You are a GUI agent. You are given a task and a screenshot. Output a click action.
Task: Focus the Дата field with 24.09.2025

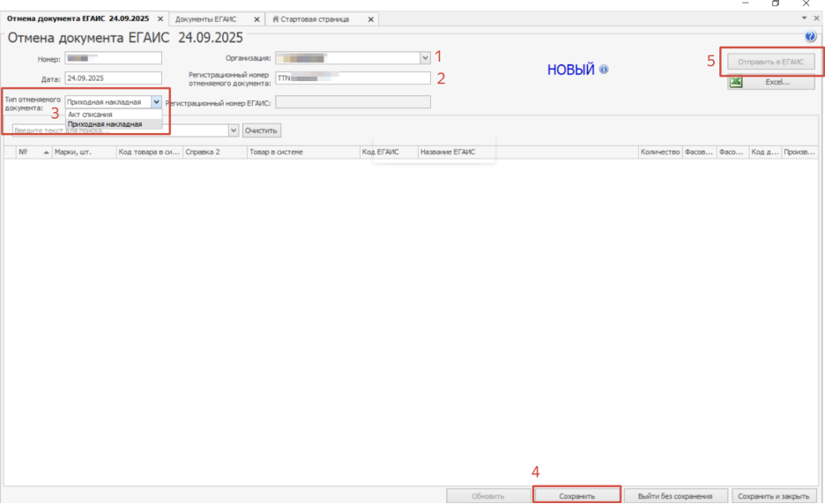pyautogui.click(x=113, y=78)
